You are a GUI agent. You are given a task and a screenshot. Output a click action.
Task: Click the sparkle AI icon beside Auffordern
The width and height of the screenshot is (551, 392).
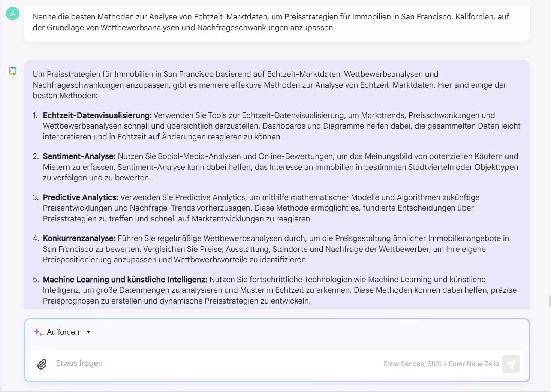(x=37, y=332)
